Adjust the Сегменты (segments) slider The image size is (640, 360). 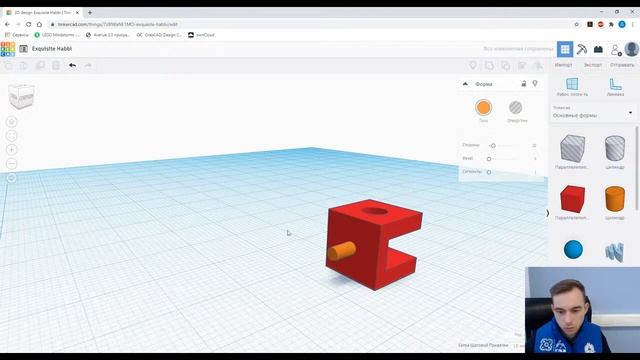point(489,172)
